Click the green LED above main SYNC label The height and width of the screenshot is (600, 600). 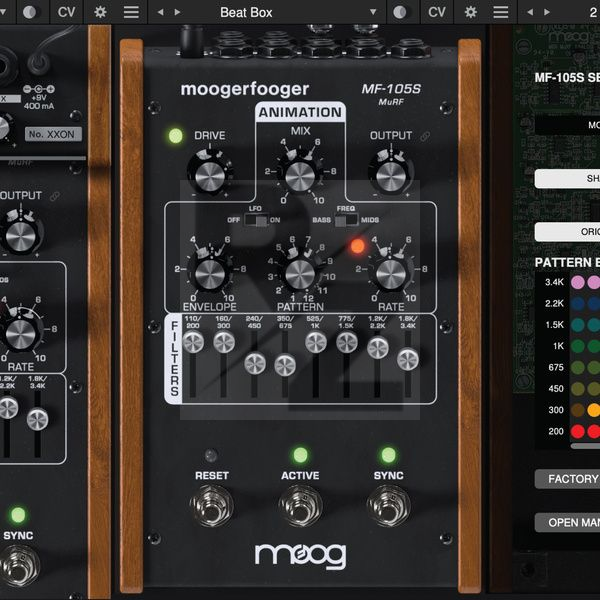pos(388,455)
